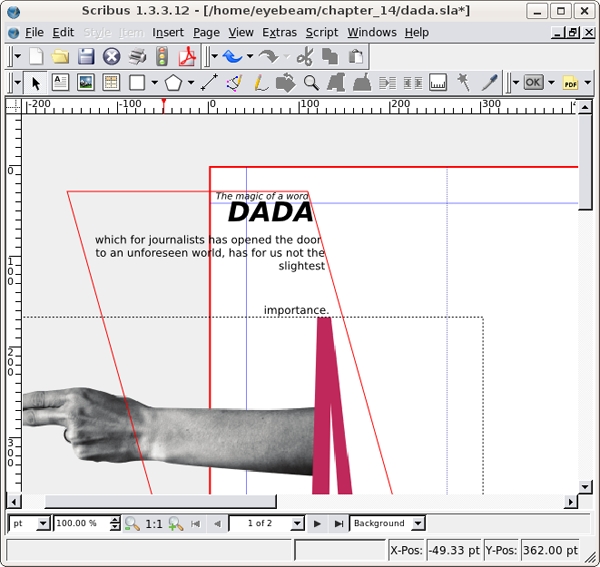Screen dimensions: 600x567
Task: Open the View menu
Action: tap(241, 33)
